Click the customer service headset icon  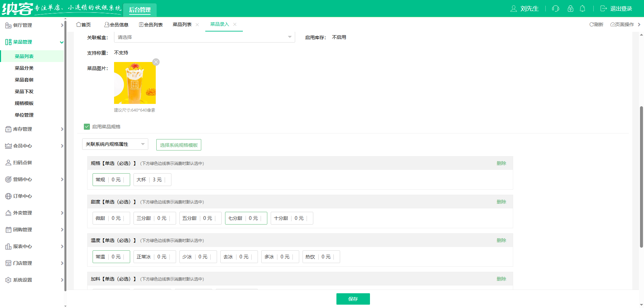tap(555, 9)
